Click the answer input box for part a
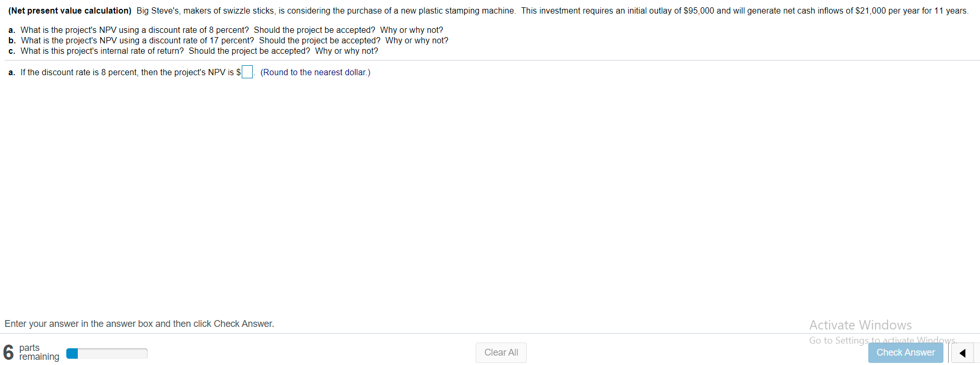Image resolution: width=980 pixels, height=365 pixels. coord(246,72)
